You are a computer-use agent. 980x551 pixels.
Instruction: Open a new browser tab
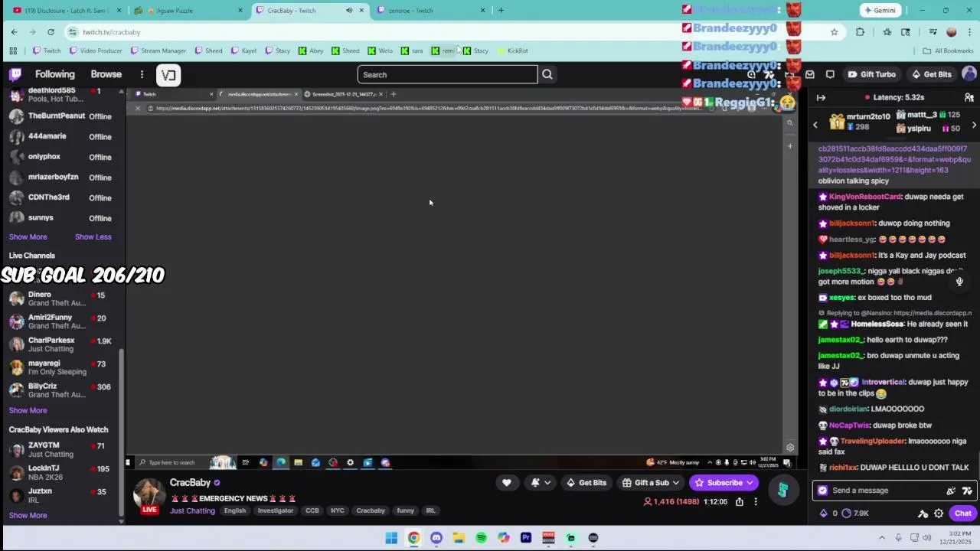click(501, 11)
